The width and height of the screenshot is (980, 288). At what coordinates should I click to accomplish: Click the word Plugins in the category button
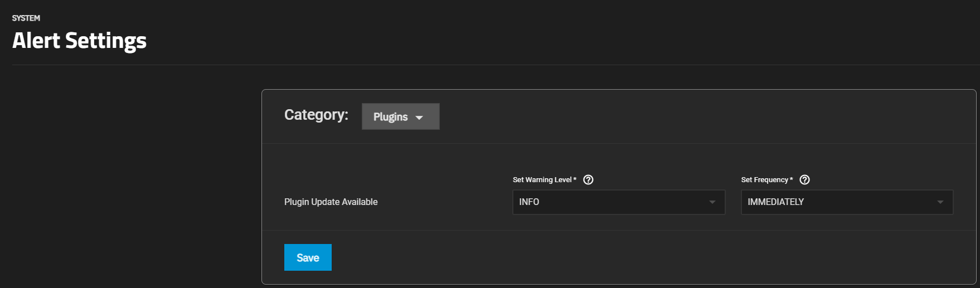point(390,117)
